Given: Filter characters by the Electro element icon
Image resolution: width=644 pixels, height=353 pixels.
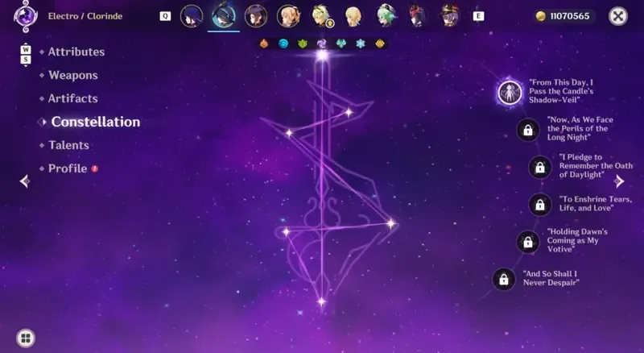Looking at the screenshot, I should tap(322, 44).
